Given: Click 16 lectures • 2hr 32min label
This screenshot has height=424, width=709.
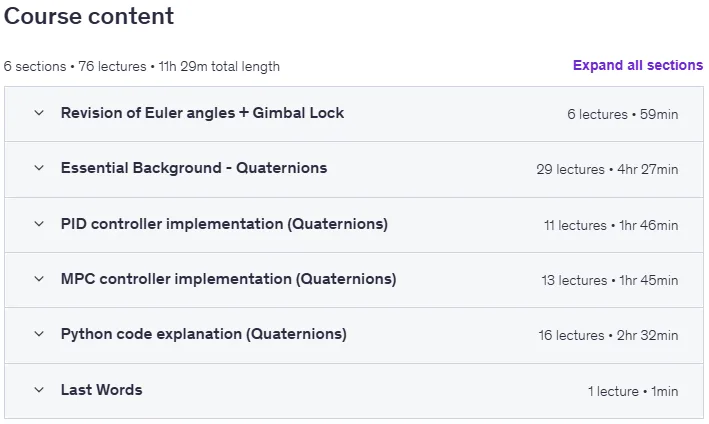Looking at the screenshot, I should [608, 336].
